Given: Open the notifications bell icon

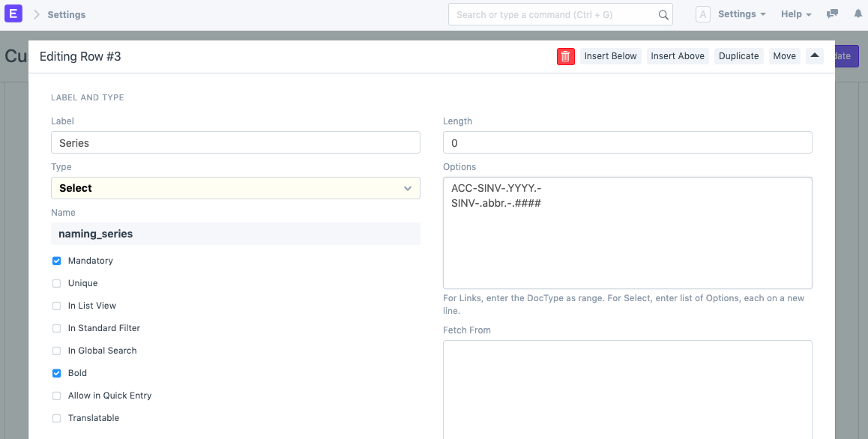Looking at the screenshot, I should (x=858, y=14).
